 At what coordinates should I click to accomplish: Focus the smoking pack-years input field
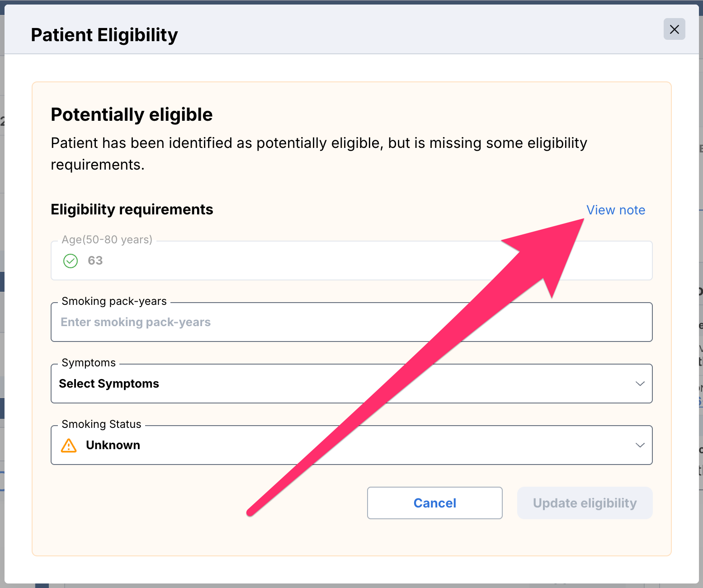tap(351, 322)
